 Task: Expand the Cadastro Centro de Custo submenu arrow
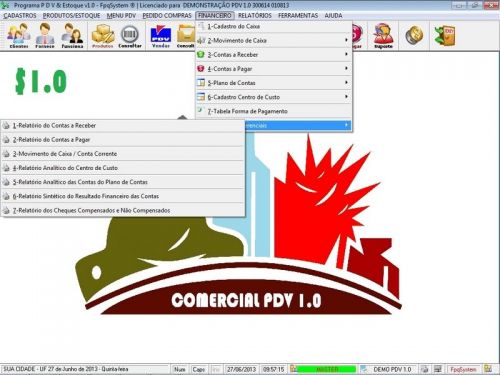point(347,97)
